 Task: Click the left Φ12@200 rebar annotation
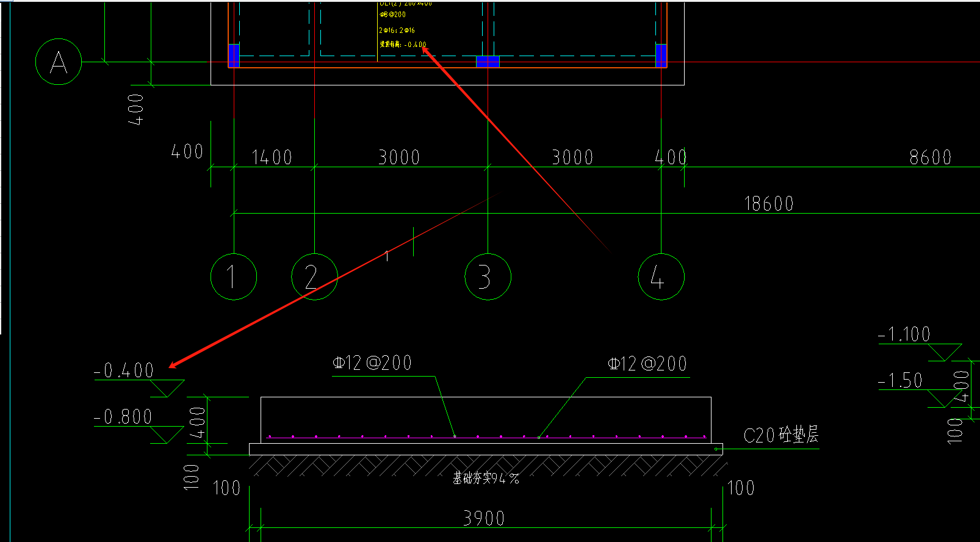point(372,363)
